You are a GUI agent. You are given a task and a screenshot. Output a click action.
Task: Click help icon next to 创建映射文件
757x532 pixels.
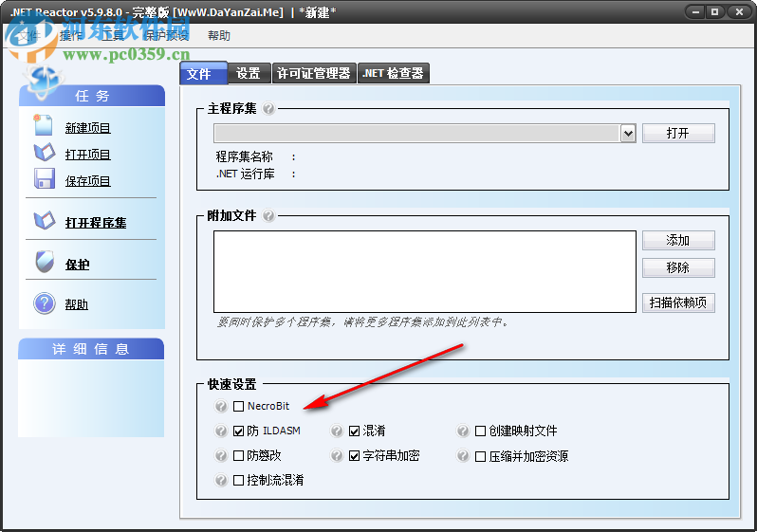pyautogui.click(x=463, y=431)
